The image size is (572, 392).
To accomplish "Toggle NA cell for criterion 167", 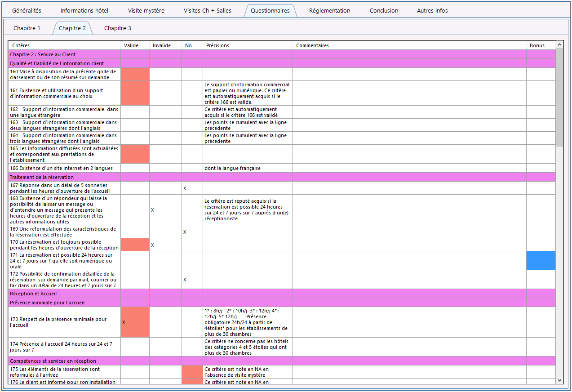I will coord(192,188).
